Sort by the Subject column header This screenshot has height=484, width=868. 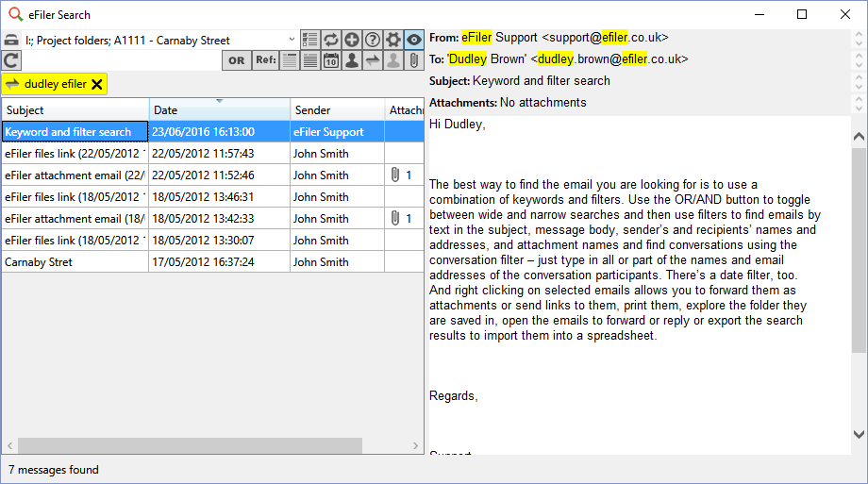(75, 110)
